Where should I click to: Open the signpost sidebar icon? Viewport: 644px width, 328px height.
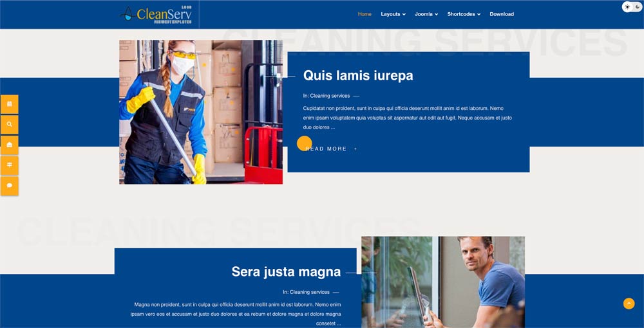(x=10, y=165)
